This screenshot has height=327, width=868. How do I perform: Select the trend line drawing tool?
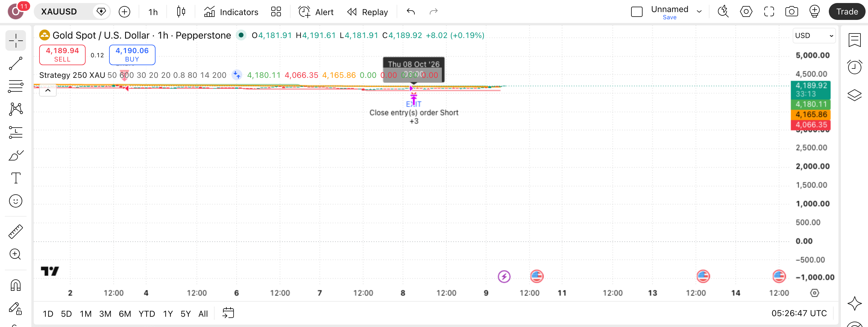coord(15,63)
